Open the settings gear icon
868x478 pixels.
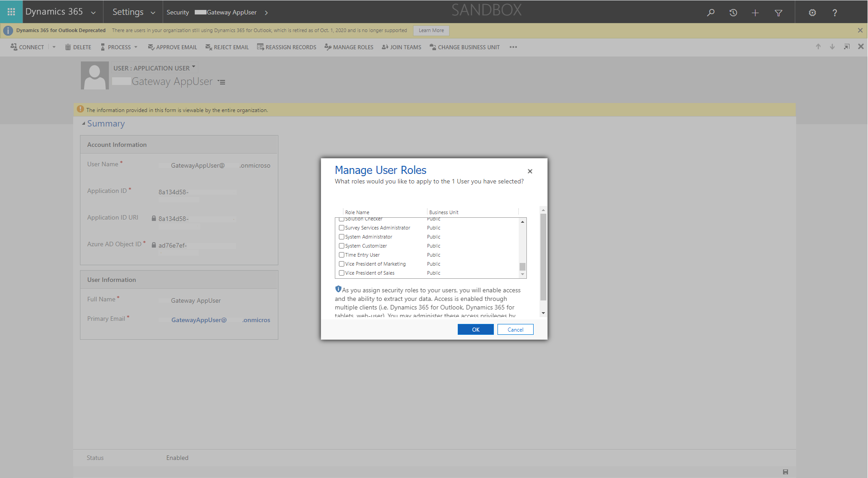[812, 13]
